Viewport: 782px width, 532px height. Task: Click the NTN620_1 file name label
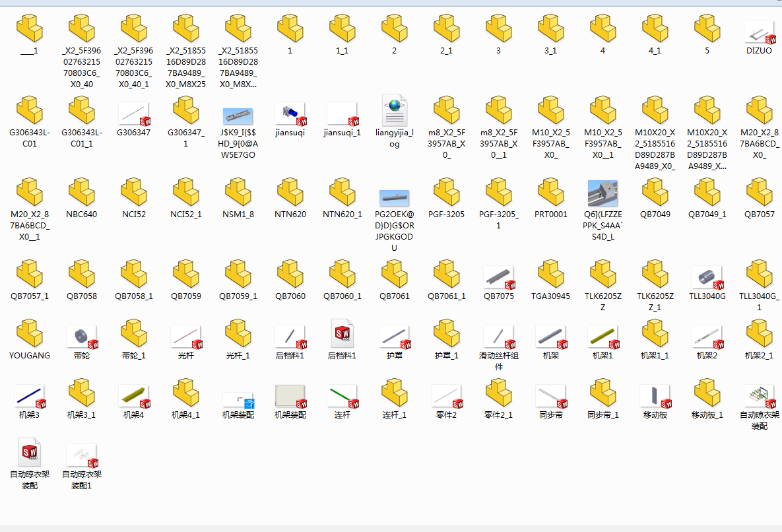coord(342,215)
